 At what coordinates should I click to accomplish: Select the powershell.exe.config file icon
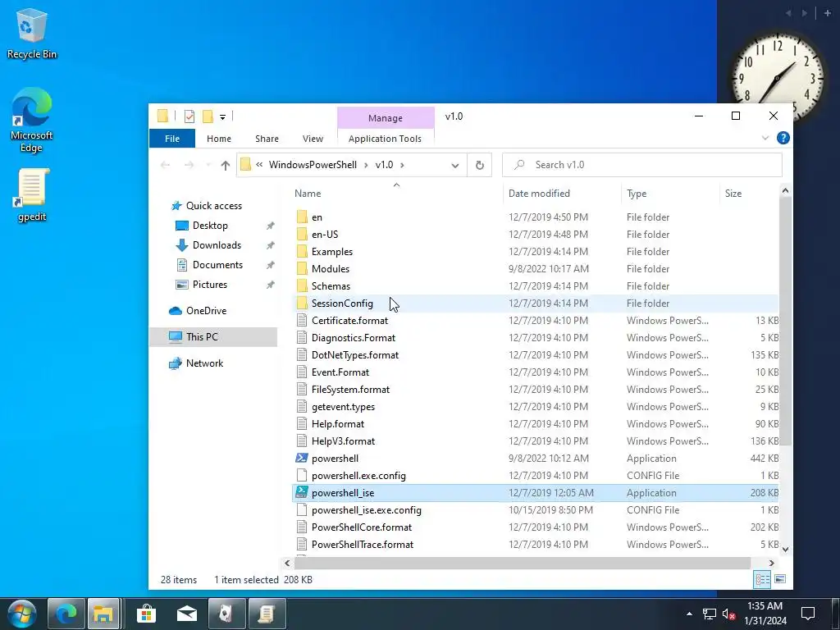(302, 476)
